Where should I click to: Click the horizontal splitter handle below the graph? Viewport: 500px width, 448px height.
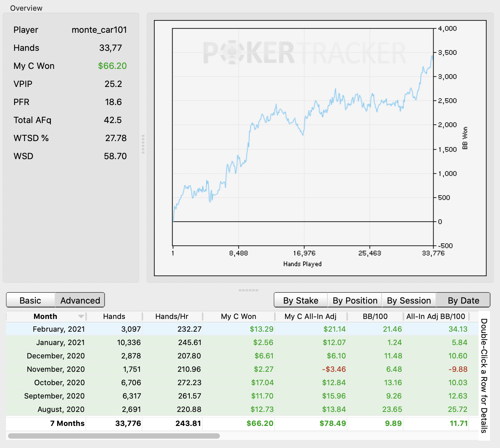(x=248, y=290)
